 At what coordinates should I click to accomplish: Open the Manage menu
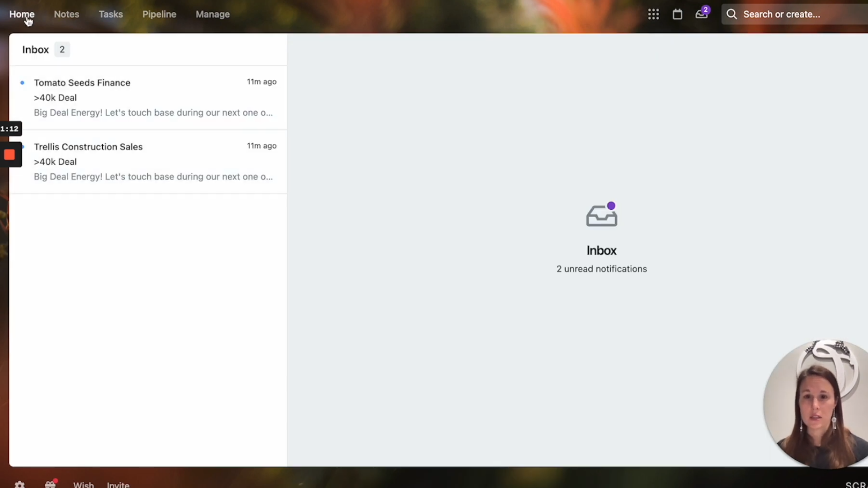(x=212, y=14)
